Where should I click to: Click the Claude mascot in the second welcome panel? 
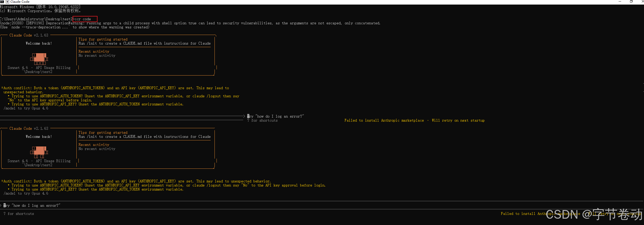point(39,152)
